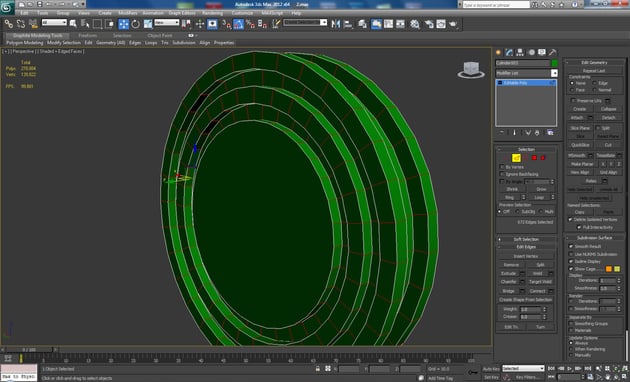The image size is (630, 382).
Task: Click the ViewCube in the viewport
Action: point(471,70)
